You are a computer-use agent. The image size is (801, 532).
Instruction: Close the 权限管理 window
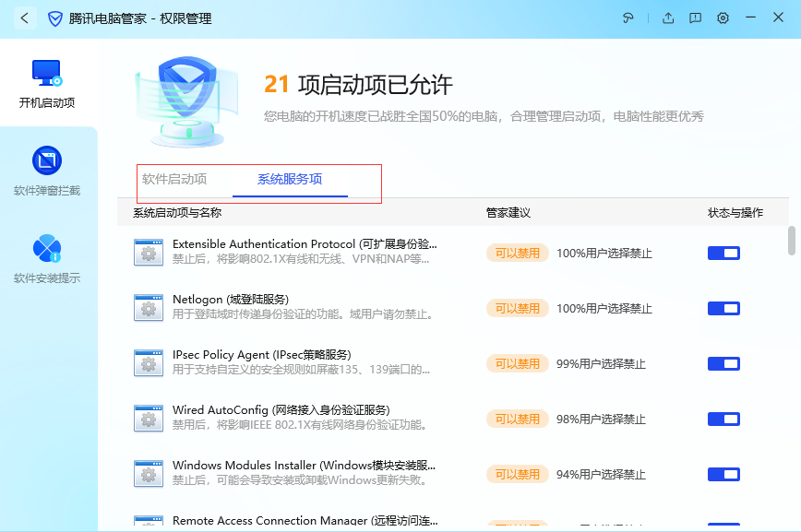tap(778, 18)
